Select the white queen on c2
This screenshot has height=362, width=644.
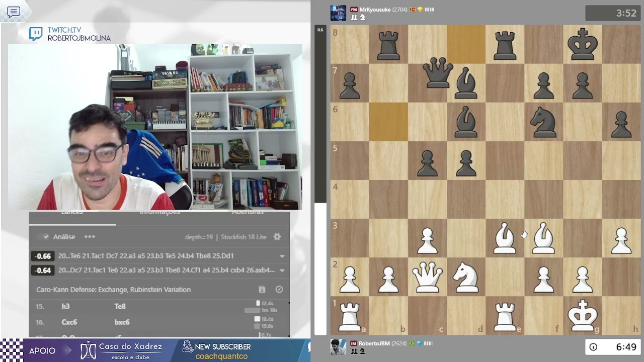pyautogui.click(x=427, y=277)
